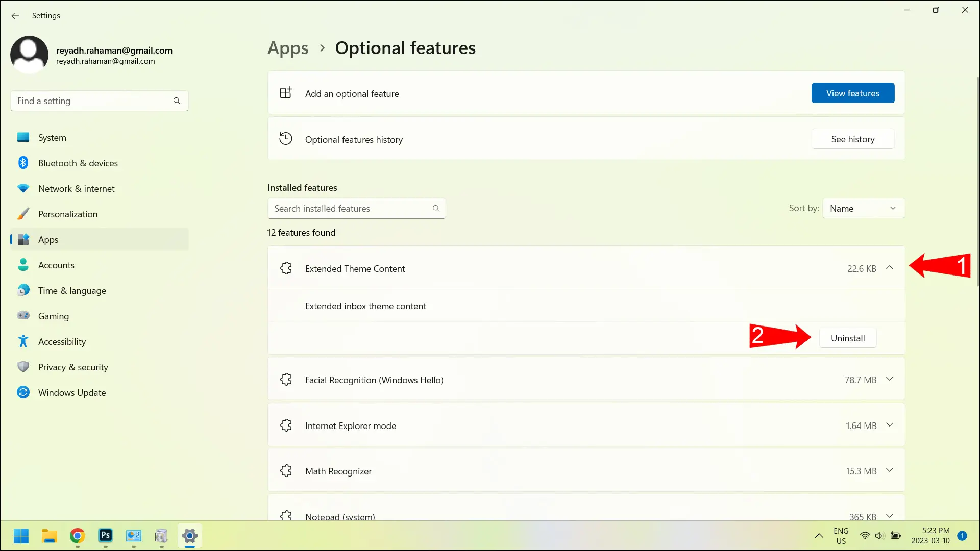This screenshot has width=980, height=551.
Task: Click the Search installed features input field
Action: 356,208
